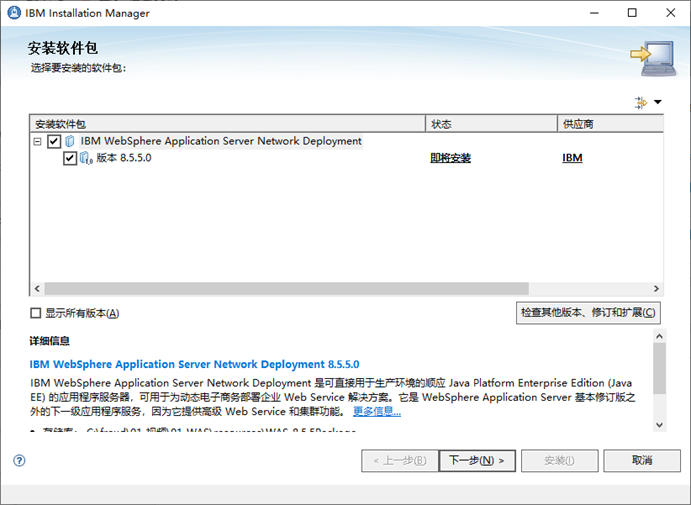
Task: Uncheck IBM WebSphere Application Server Network Deployment
Action: click(54, 141)
